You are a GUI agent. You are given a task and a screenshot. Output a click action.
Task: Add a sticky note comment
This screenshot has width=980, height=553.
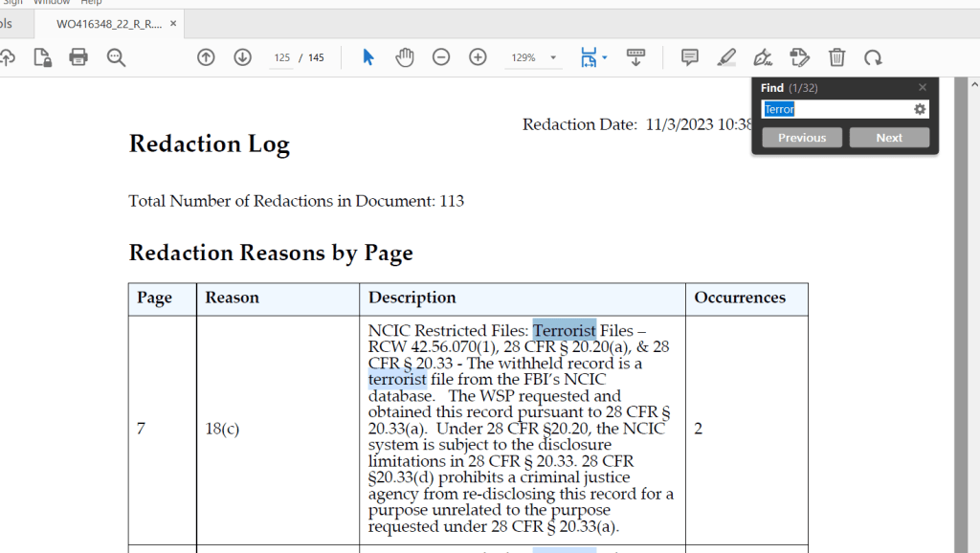pyautogui.click(x=689, y=57)
